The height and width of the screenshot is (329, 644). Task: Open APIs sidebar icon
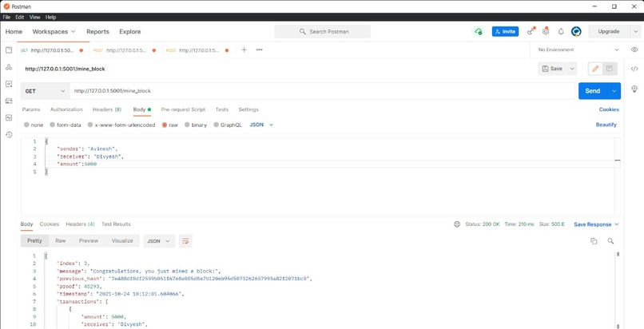(9, 67)
